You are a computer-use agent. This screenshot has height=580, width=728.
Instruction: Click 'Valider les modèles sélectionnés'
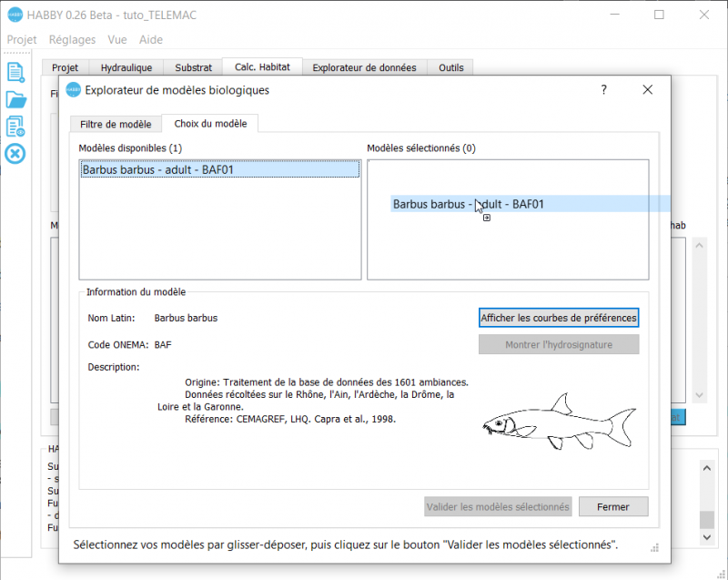(498, 506)
